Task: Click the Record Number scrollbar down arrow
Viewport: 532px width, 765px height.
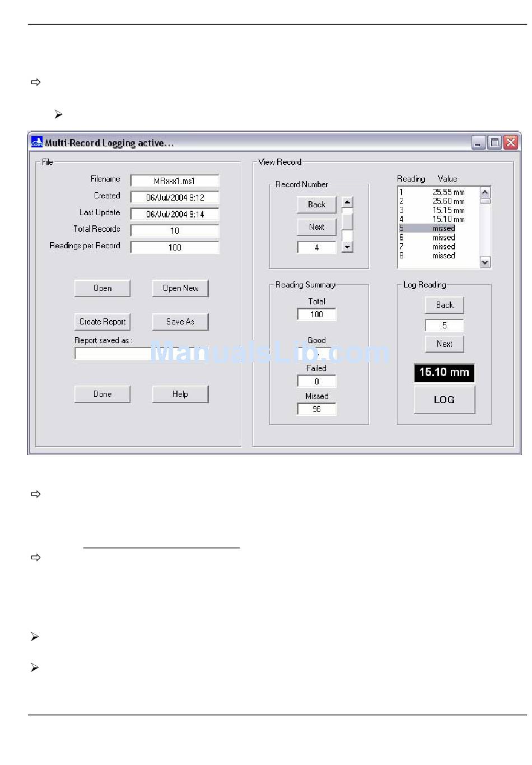Action: click(347, 247)
